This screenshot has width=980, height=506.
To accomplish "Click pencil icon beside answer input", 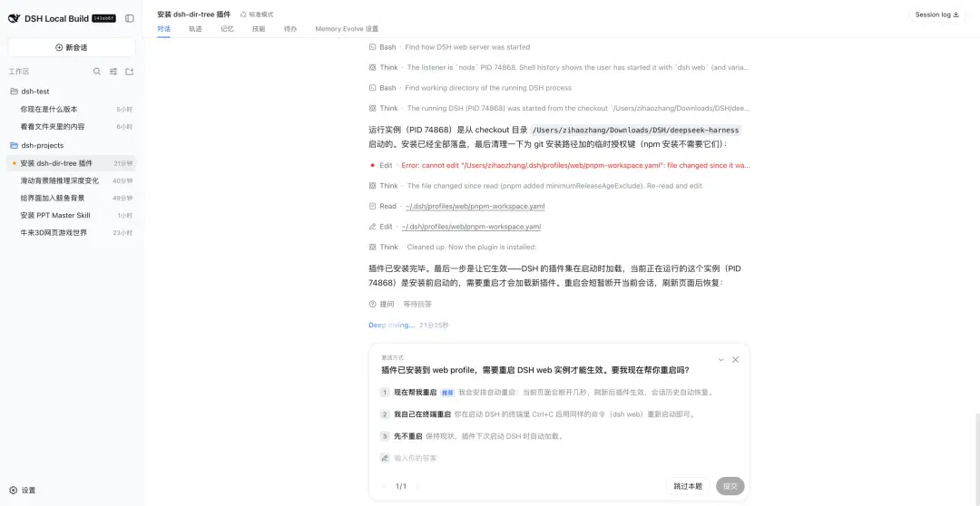I will click(385, 458).
